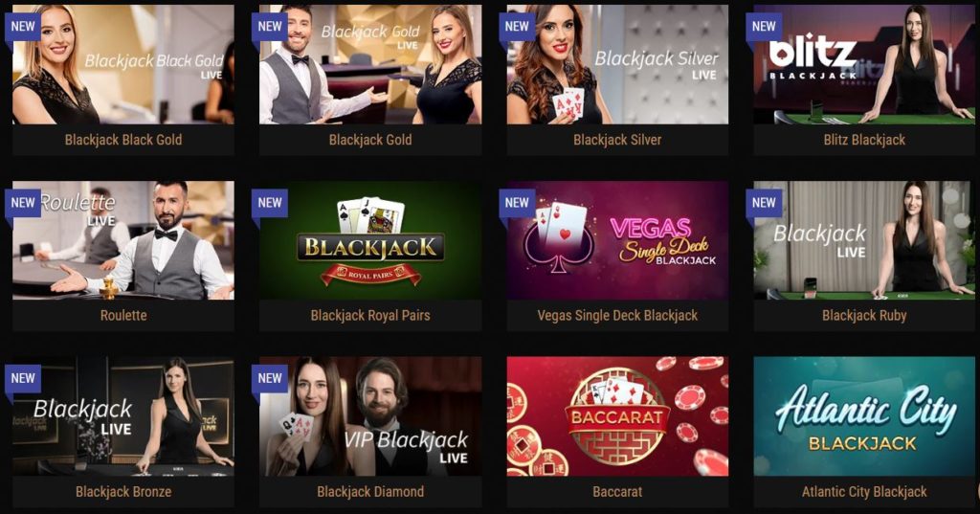Launch Blitz Blackjack from its thumbnail
This screenshot has width=980, height=514.
pos(864,64)
